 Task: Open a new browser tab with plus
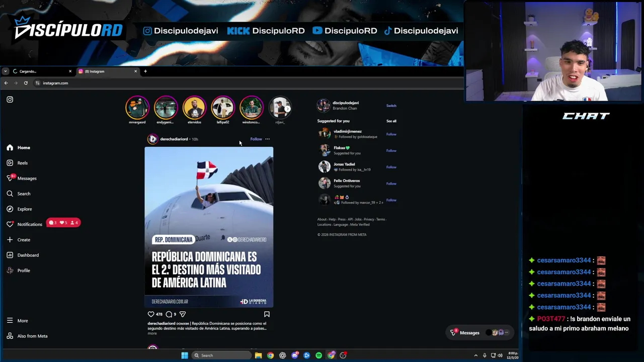pos(145,71)
